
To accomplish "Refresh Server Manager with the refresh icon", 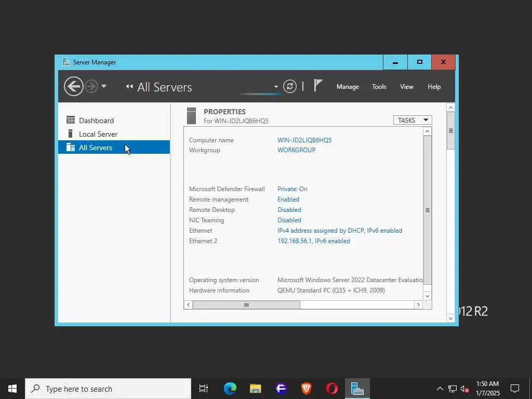I will click(x=290, y=87).
